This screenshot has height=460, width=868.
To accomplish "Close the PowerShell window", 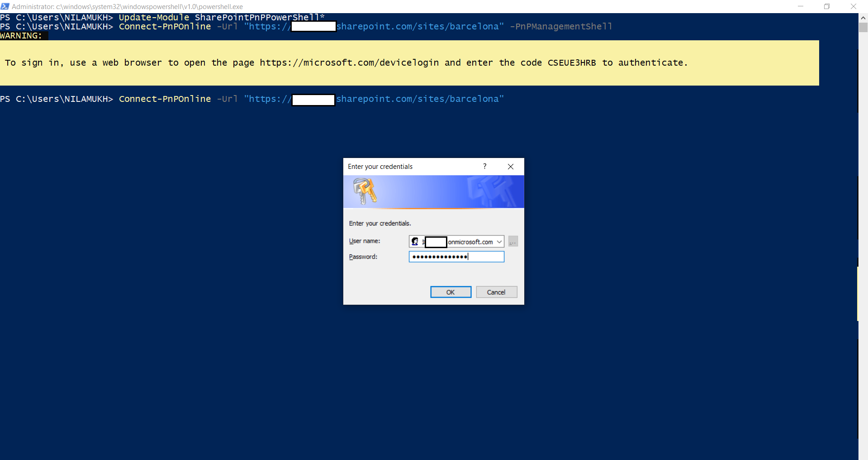I will [854, 6].
